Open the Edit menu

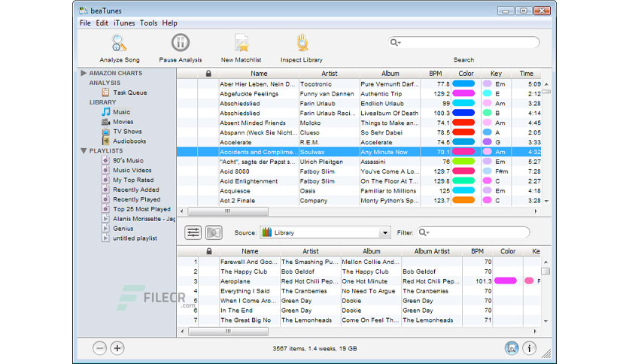coord(102,23)
